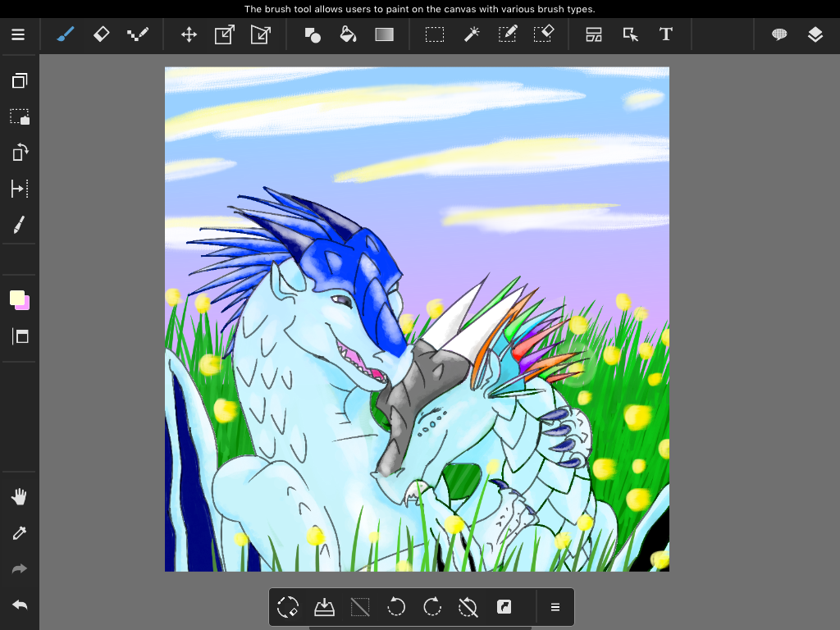Viewport: 840px width, 630px height.
Task: Select the Fill shape tool
Action: [x=313, y=34]
